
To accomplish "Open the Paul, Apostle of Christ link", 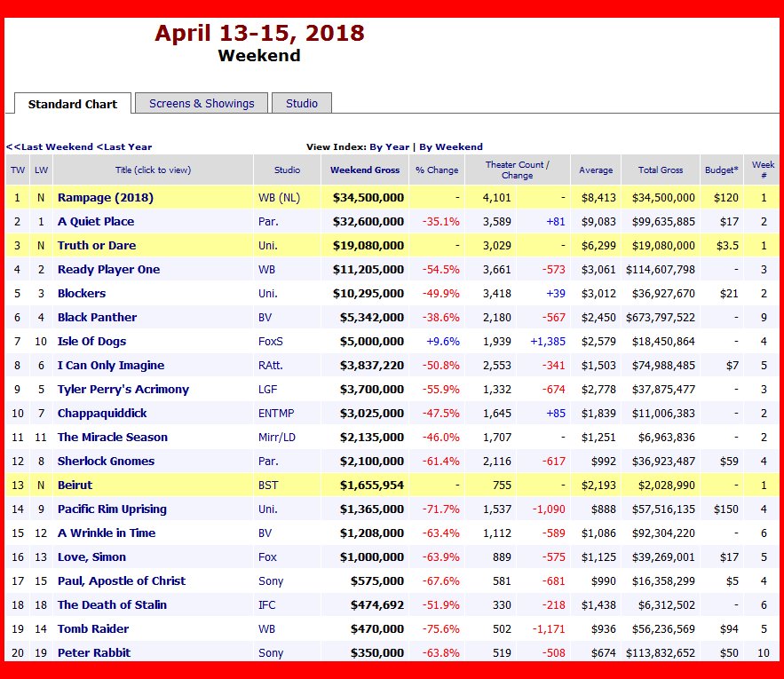I will point(122,581).
